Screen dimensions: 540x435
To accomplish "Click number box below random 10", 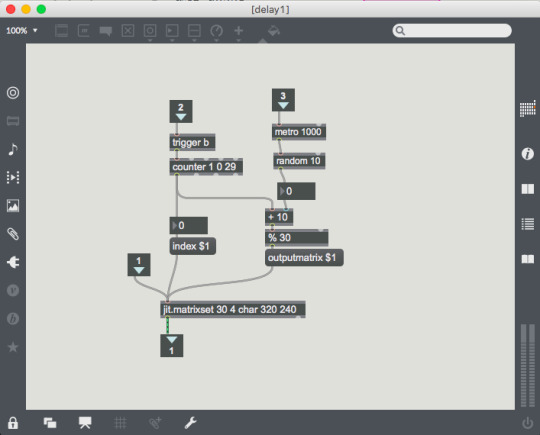I will [x=296, y=191].
